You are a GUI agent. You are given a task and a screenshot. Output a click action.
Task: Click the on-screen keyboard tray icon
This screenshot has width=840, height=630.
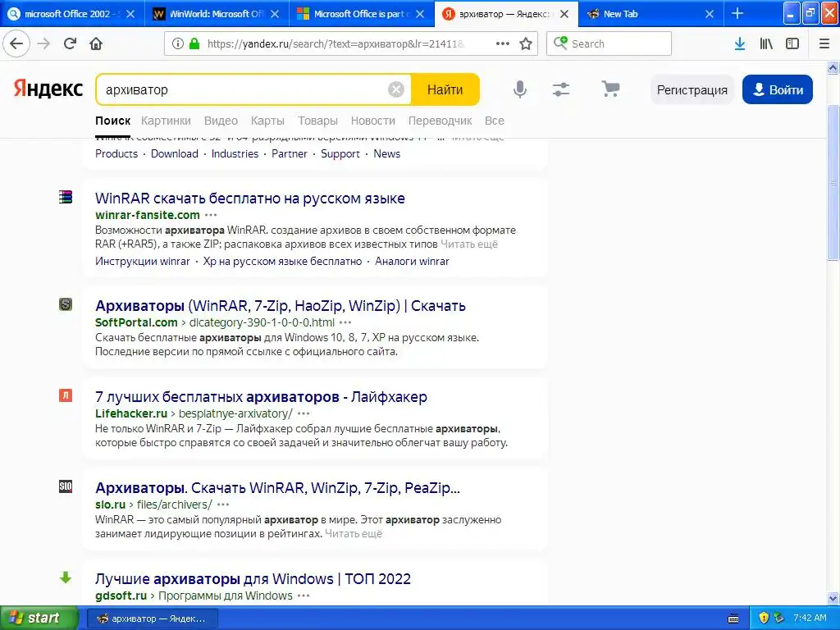(733, 619)
